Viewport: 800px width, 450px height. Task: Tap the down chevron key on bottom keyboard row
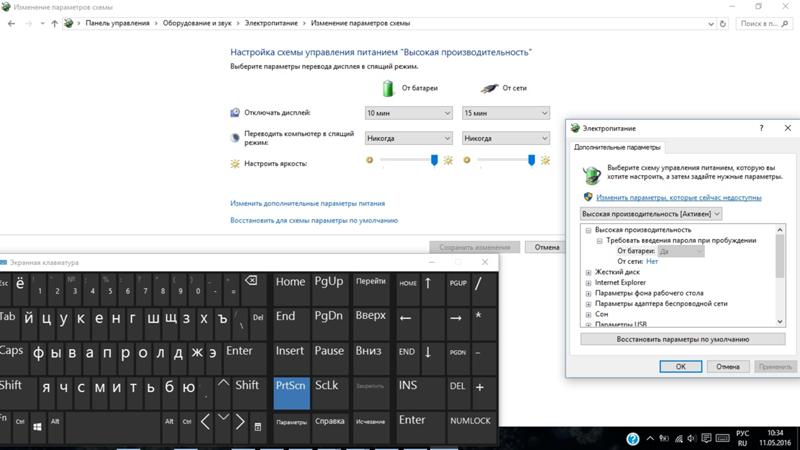pos(223,418)
